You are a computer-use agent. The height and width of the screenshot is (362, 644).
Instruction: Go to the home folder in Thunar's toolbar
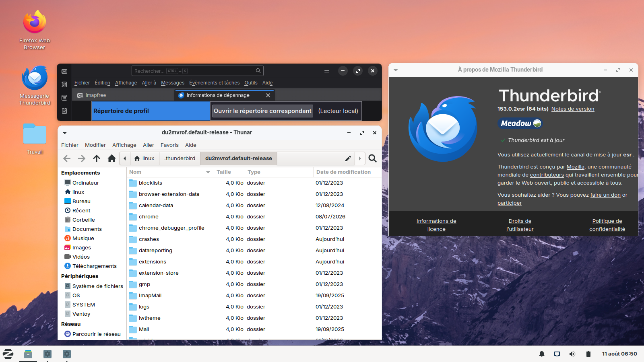111,158
